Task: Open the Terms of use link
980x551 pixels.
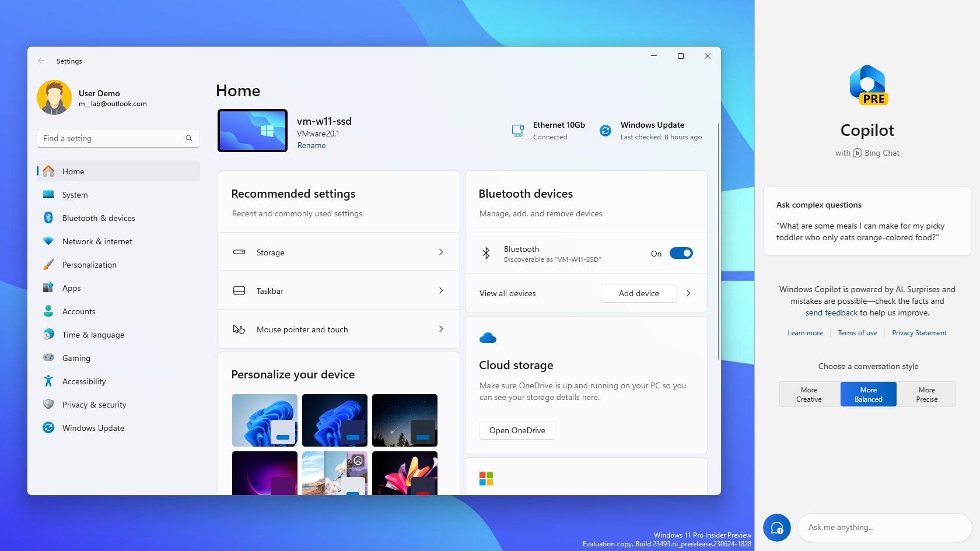Action: [857, 333]
